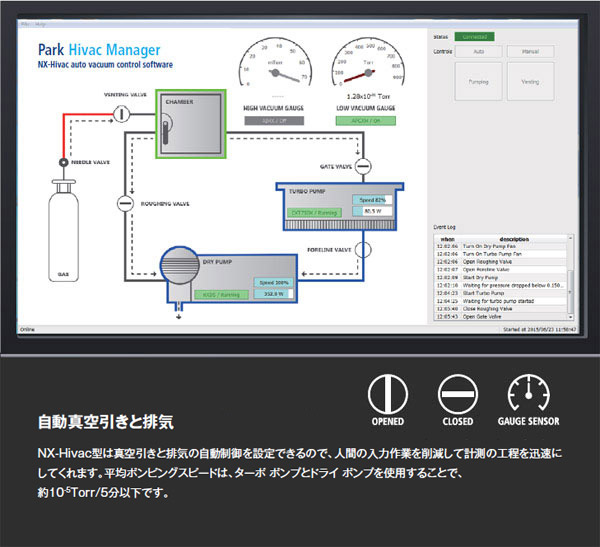Click the CLOSED legend icon
The image size is (600, 547).
tap(458, 394)
